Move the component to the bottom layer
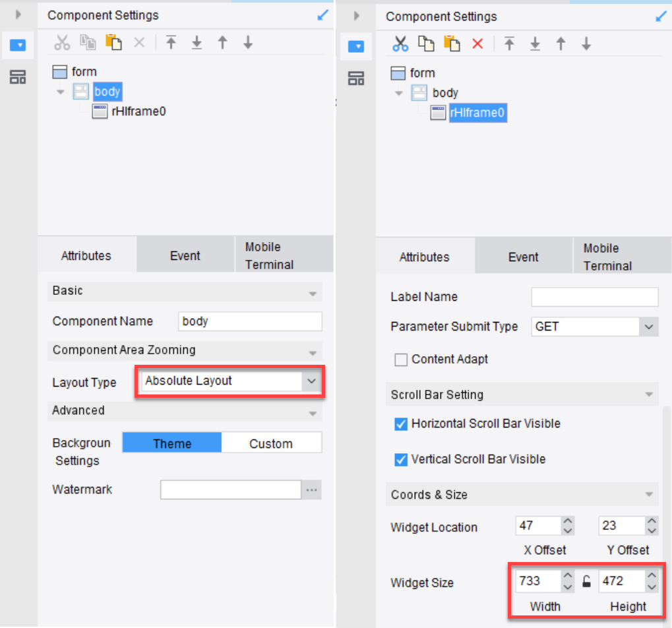The width and height of the screenshot is (672, 628). 535,44
